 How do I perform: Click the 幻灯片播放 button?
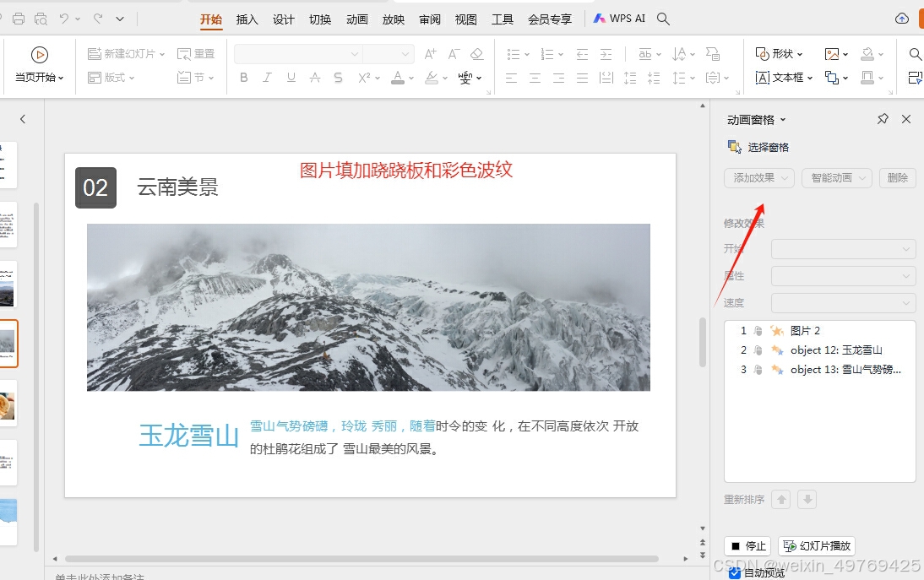tap(817, 546)
